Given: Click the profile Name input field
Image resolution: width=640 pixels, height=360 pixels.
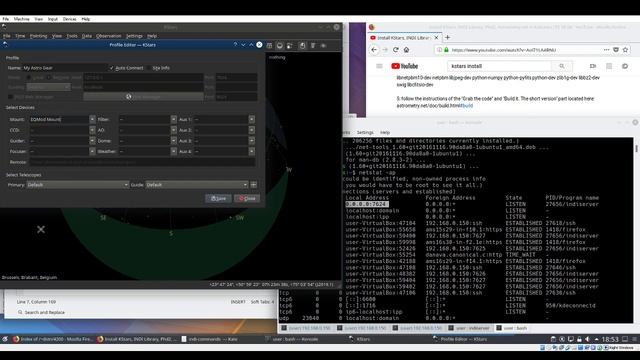Looking at the screenshot, I should [x=65, y=68].
